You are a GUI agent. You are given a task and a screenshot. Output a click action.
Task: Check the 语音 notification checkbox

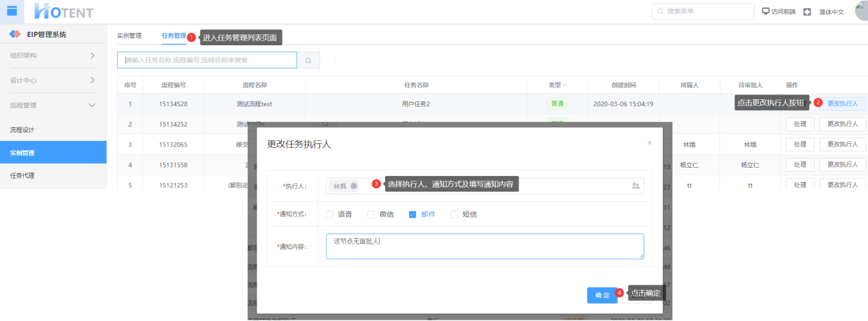point(329,214)
